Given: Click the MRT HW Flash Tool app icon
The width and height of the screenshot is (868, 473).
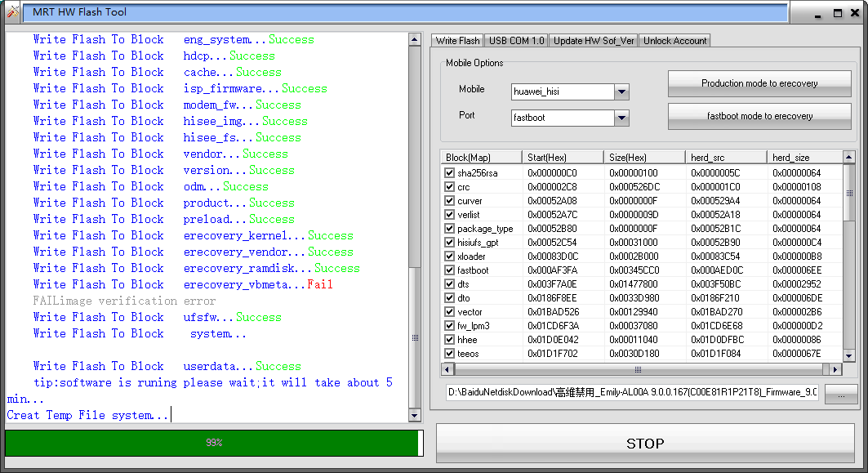Looking at the screenshot, I should (13, 11).
